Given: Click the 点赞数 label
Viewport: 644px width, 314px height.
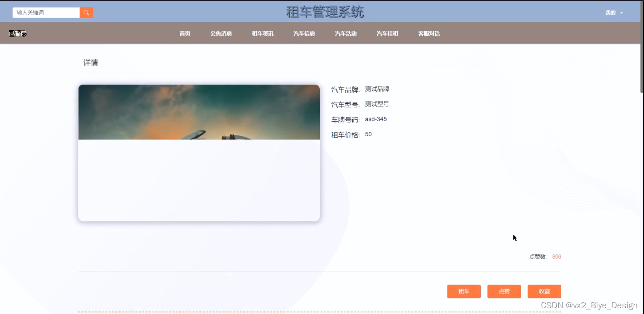Looking at the screenshot, I should [x=539, y=257].
